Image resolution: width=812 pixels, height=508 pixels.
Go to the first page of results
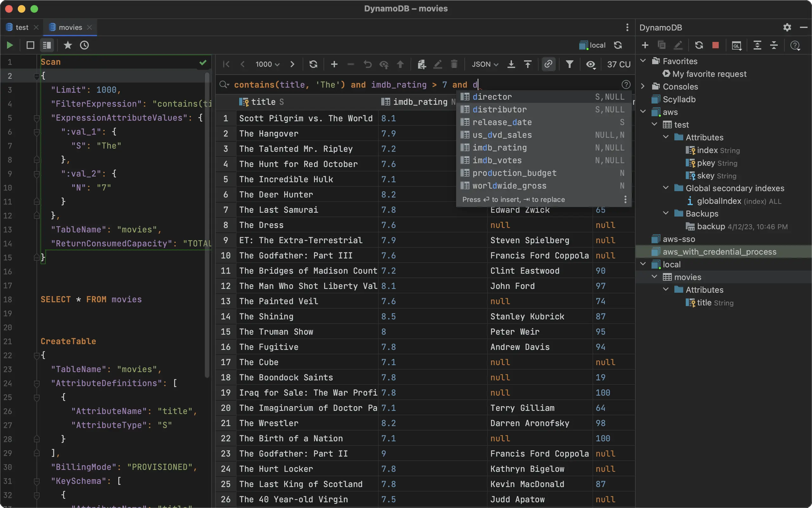point(226,64)
